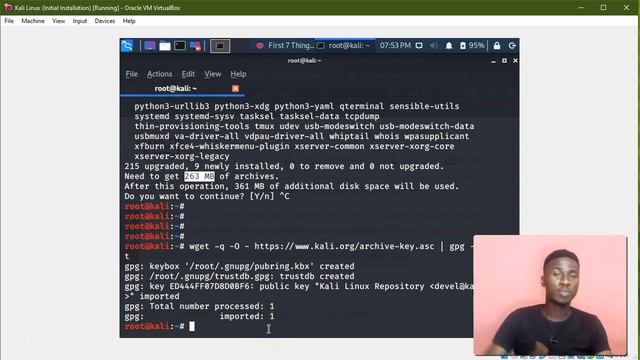Image resolution: width=640 pixels, height=360 pixels.
Task: Switch to the 'root@kali: ~' taskbar entry
Action: click(x=344, y=45)
